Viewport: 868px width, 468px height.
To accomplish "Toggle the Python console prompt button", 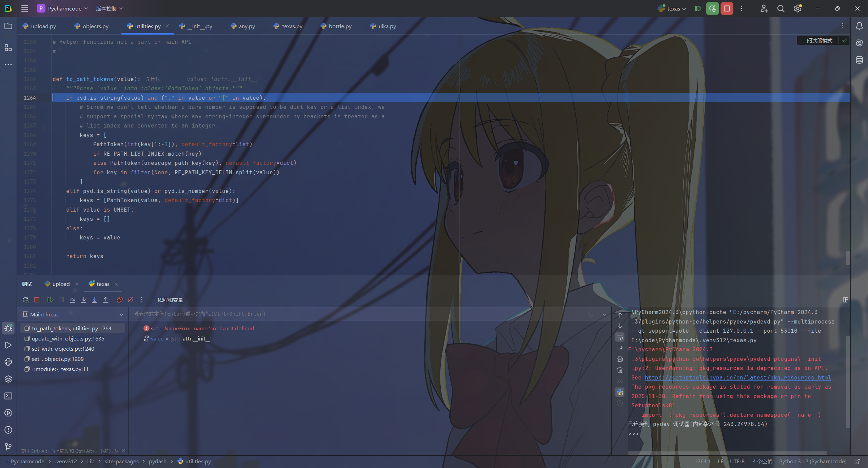I will (x=620, y=392).
